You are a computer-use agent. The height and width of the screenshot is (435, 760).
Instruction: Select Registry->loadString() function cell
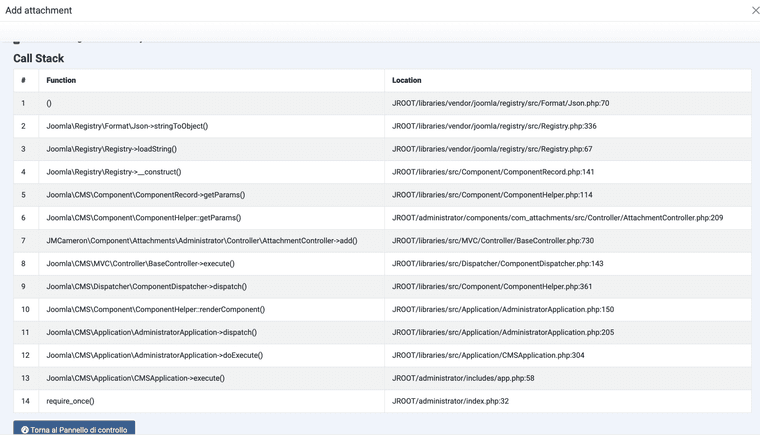pos(212,149)
